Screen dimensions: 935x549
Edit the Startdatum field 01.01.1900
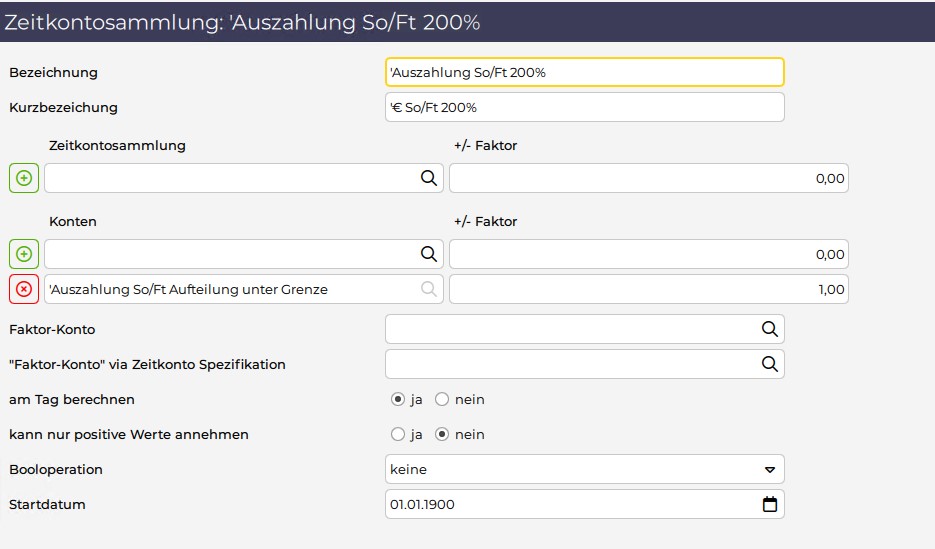pyautogui.click(x=584, y=504)
